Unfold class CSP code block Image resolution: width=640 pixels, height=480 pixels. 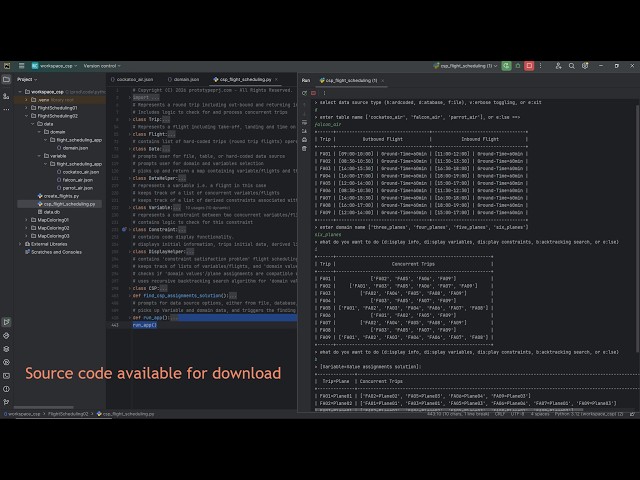pyautogui.click(x=130, y=288)
